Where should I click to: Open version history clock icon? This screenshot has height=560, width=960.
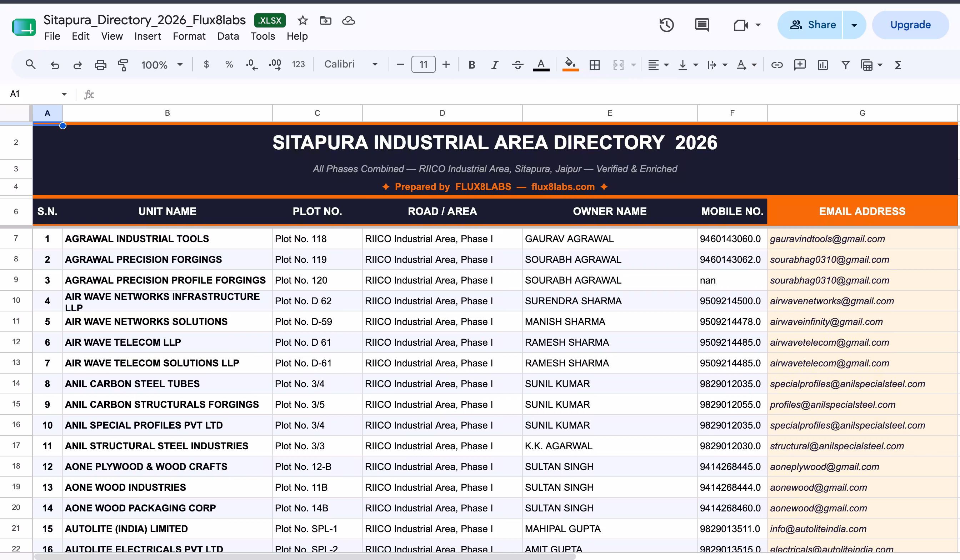(x=666, y=25)
